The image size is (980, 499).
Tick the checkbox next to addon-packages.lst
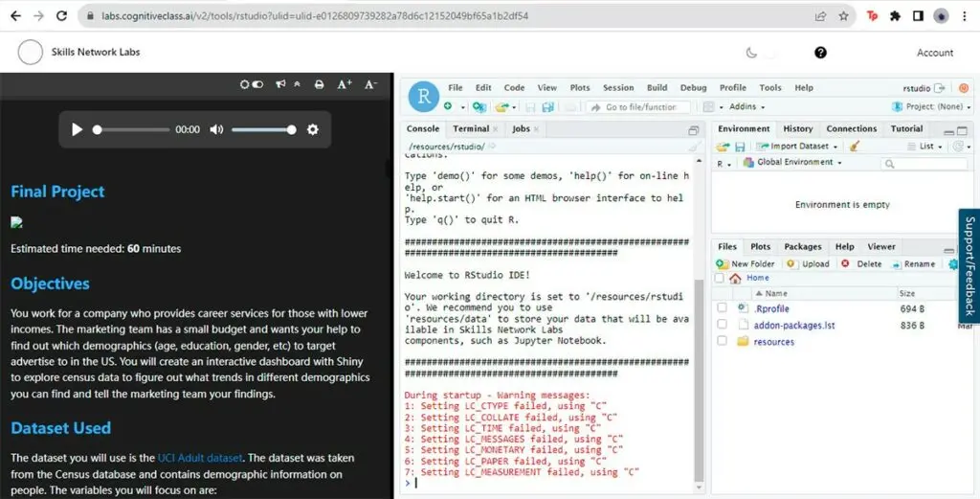[722, 325]
